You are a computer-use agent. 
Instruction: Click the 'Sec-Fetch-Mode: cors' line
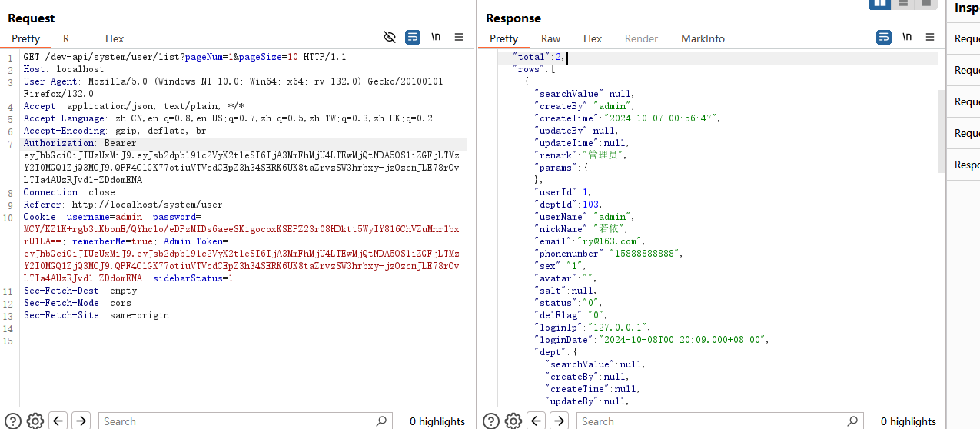[x=78, y=303]
